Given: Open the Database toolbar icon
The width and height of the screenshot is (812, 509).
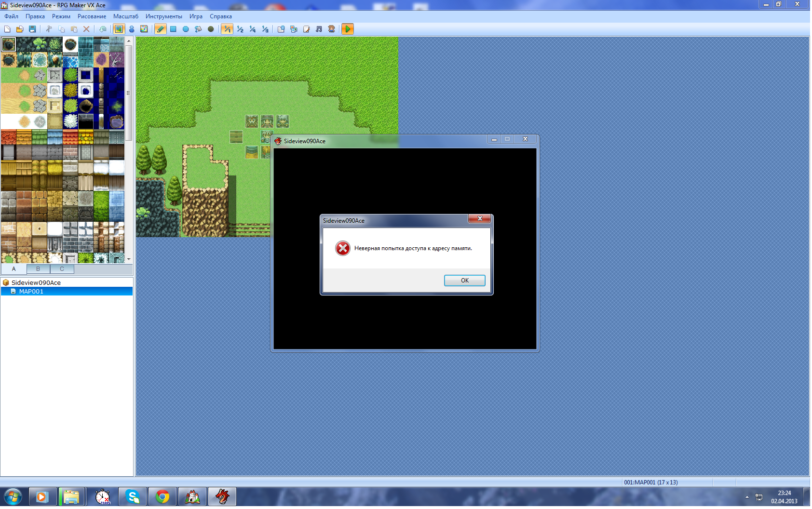Looking at the screenshot, I should click(x=281, y=29).
